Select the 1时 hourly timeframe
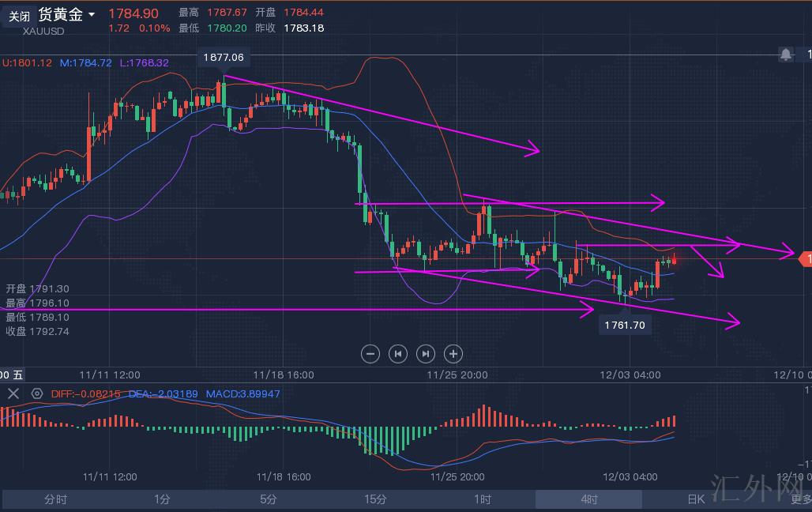The height and width of the screenshot is (512, 812). (x=483, y=499)
